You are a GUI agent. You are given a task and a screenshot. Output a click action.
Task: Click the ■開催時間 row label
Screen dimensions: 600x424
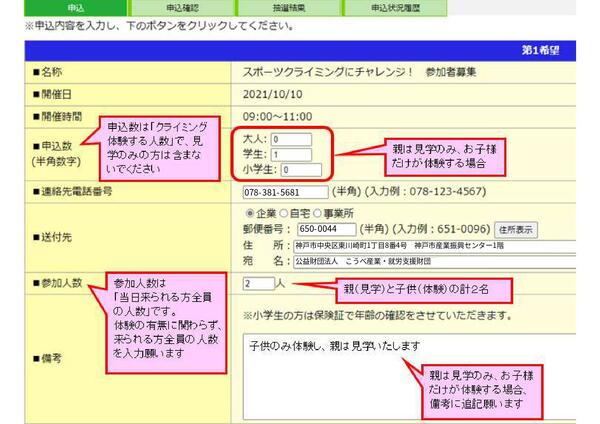click(x=57, y=116)
